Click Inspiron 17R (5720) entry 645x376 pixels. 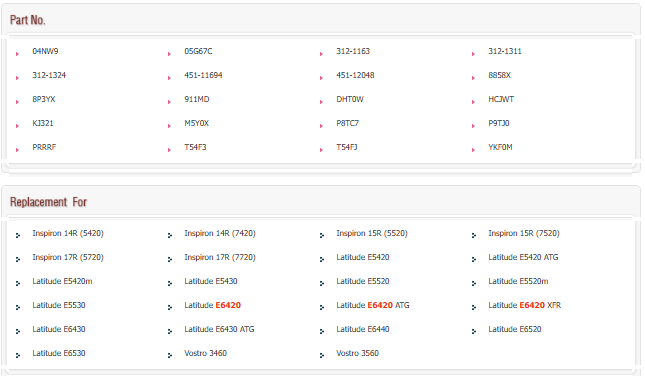point(68,257)
